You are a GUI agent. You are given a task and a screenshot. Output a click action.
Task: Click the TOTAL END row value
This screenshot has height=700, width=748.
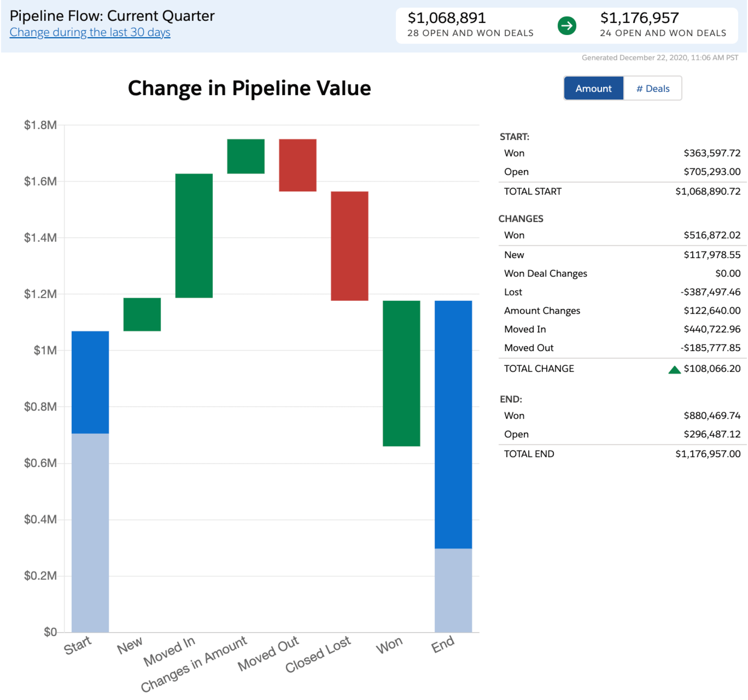708,454
